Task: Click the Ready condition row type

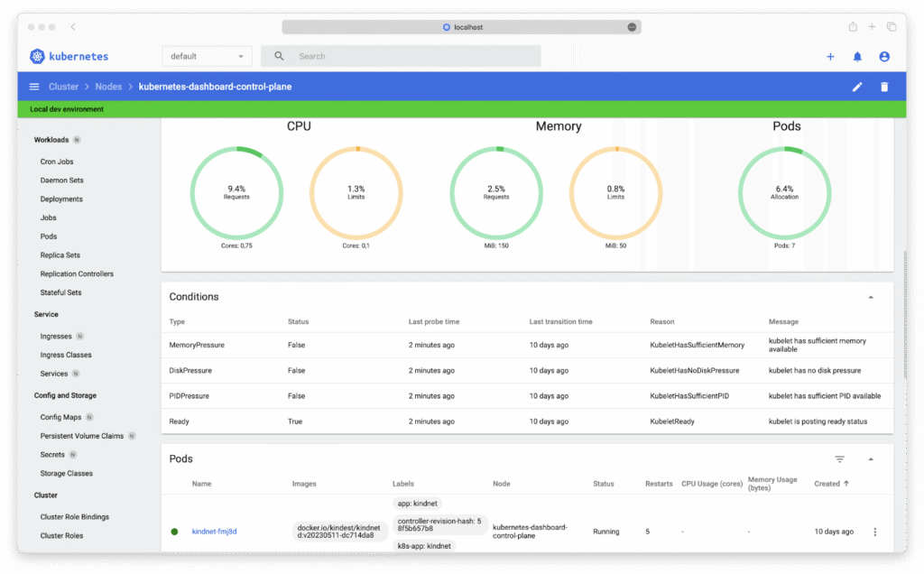Action: point(180,421)
